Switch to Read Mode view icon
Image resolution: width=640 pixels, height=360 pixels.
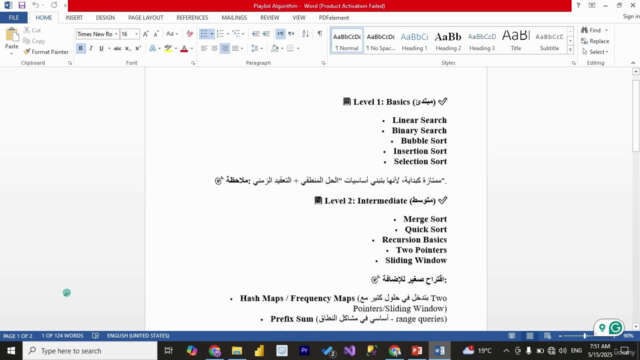click(511, 336)
